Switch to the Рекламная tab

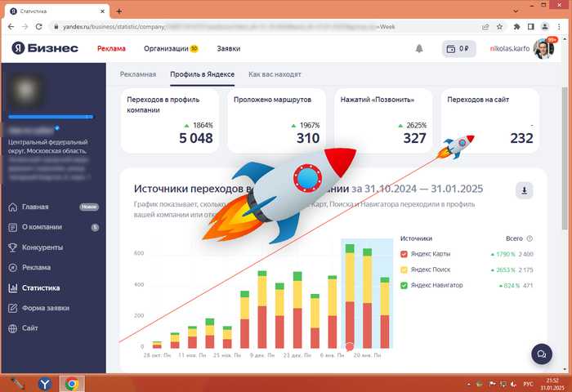[x=138, y=74]
